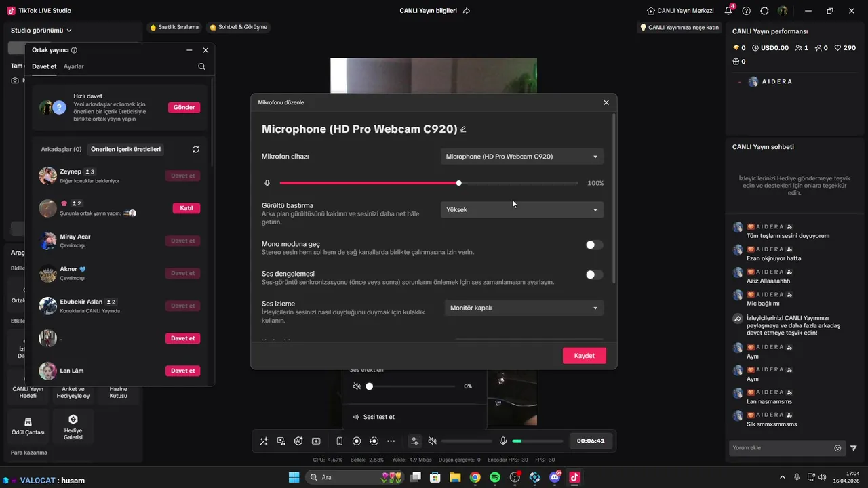Click the magic wand effects icon
The width and height of the screenshot is (868, 488).
pos(264,441)
